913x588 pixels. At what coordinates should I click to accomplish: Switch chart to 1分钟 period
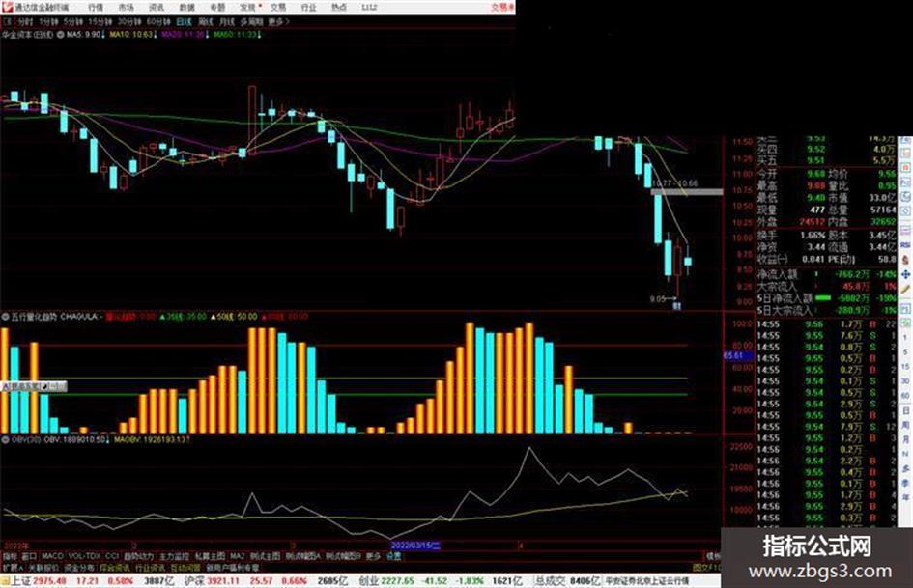48,22
